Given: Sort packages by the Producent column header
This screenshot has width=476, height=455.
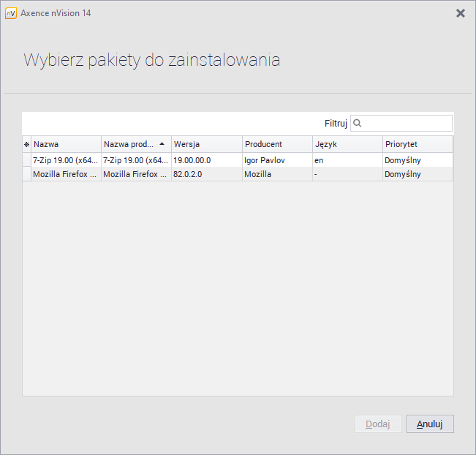Looking at the screenshot, I should (276, 144).
